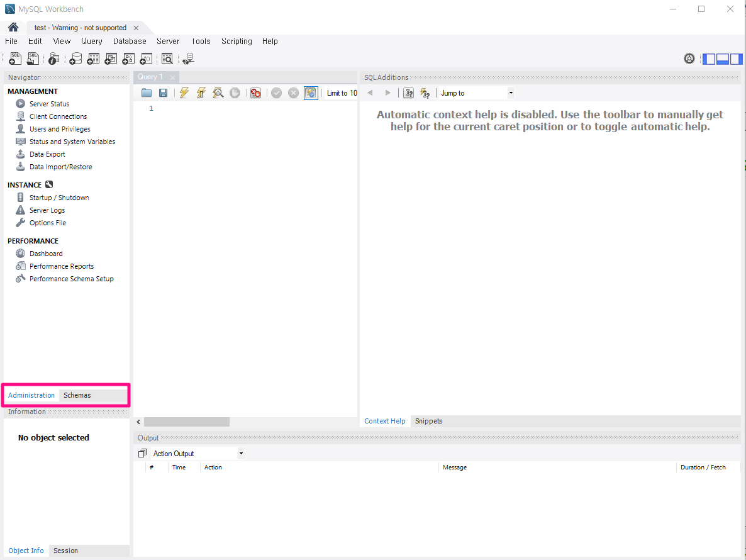The height and width of the screenshot is (560, 746).
Task: Create a new SQL tab for queries
Action: click(x=15, y=59)
